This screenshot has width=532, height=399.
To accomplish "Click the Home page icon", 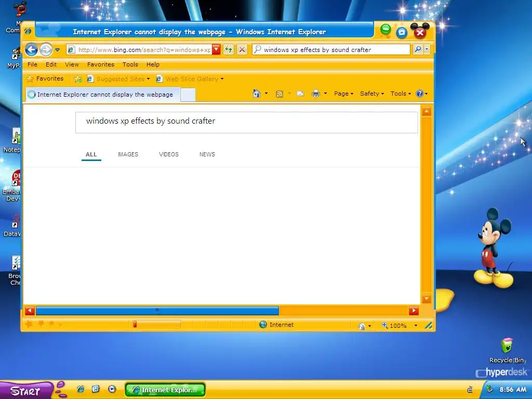I will pyautogui.click(x=257, y=94).
